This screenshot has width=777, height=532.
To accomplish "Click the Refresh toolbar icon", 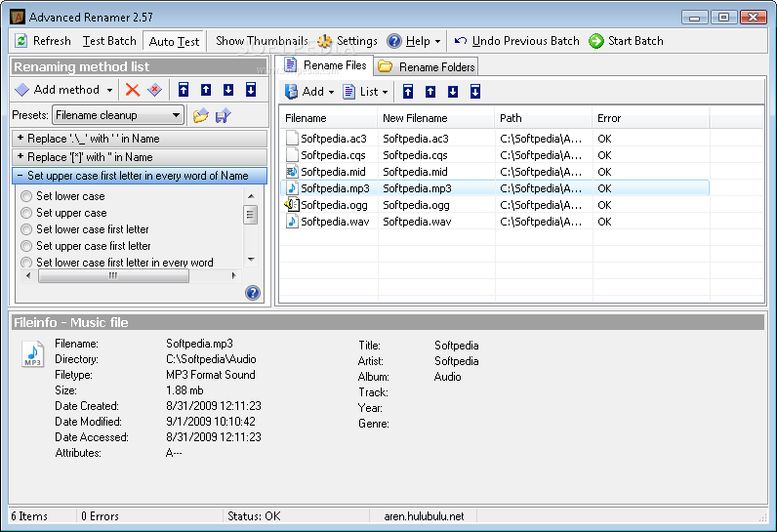I will [x=20, y=41].
